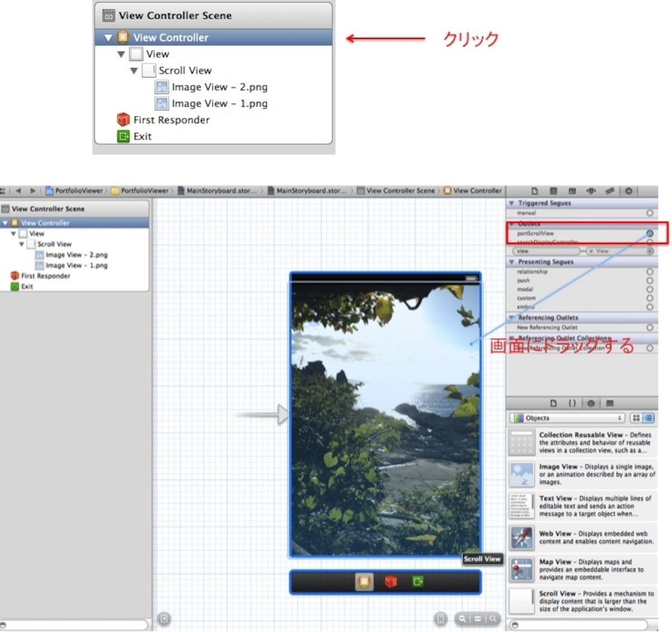Switch Object library to icon view
Screen dimensions: 672x632
click(636, 418)
